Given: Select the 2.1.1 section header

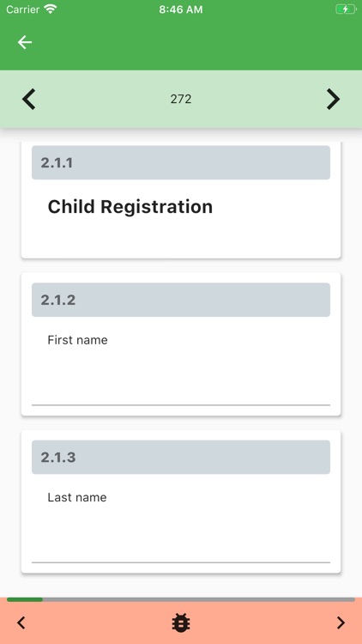Looking at the screenshot, I should [181, 162].
